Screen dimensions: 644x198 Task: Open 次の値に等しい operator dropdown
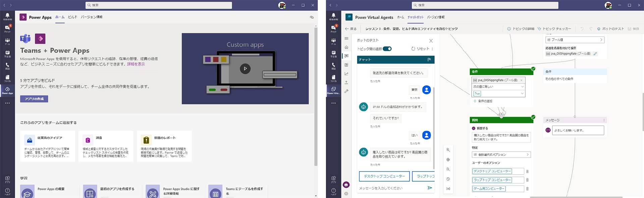click(498, 86)
